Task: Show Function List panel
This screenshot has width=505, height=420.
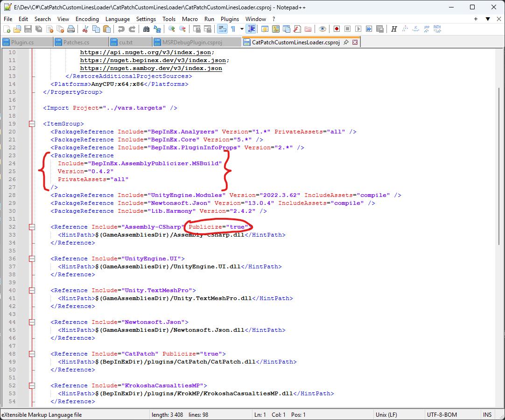Action: click(x=297, y=29)
